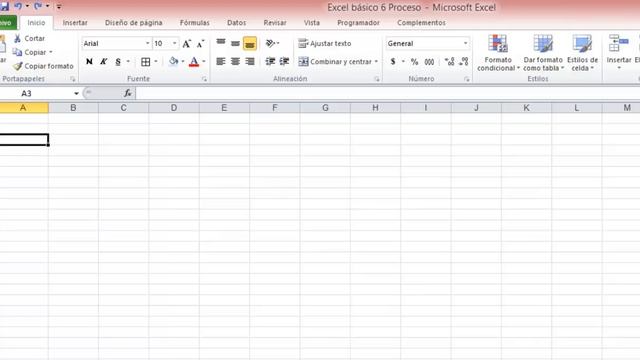640x360 pixels.
Task: Open Estilos de celda gallery
Action: click(x=582, y=53)
